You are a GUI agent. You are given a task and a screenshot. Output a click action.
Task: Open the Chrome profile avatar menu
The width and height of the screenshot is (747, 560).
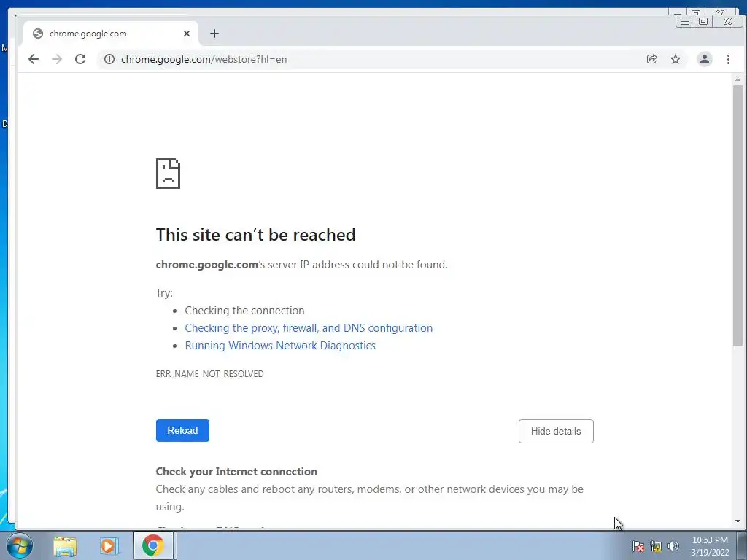(704, 59)
